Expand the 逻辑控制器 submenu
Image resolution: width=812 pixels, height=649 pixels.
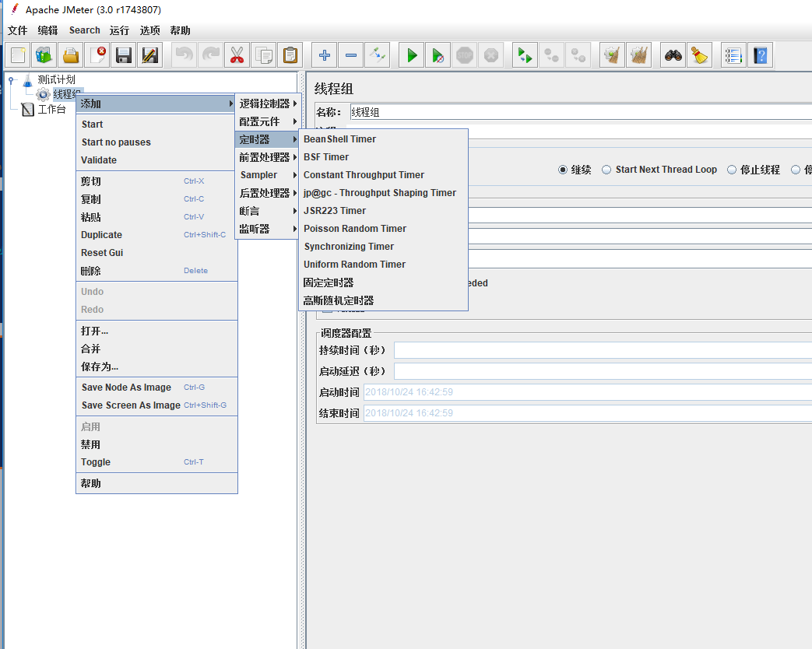pos(267,103)
